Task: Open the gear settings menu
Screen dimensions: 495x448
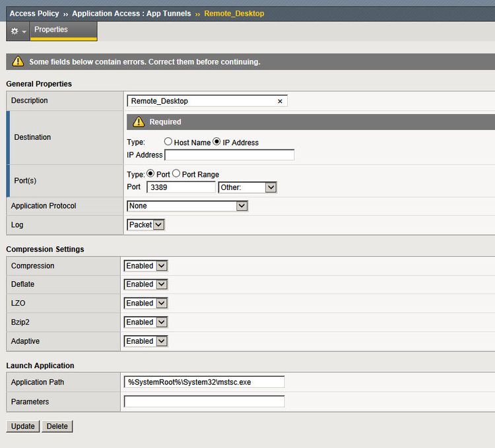Action: coord(18,31)
